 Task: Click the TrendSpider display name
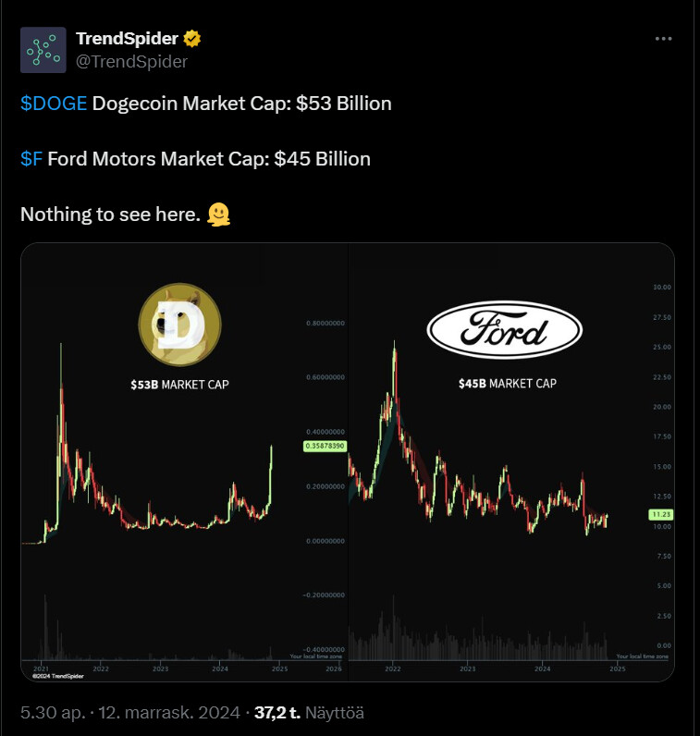pos(128,39)
